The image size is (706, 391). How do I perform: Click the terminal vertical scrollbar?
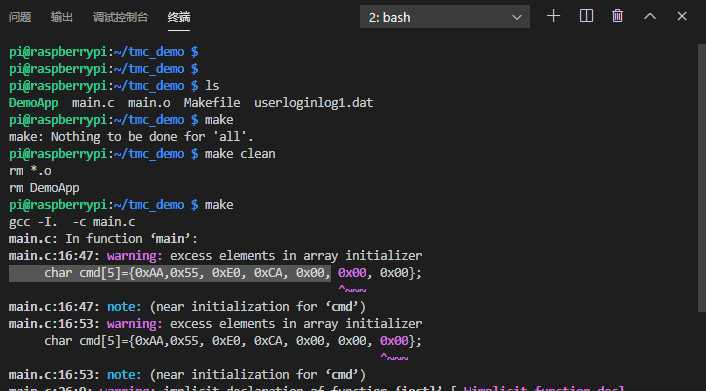(x=701, y=177)
